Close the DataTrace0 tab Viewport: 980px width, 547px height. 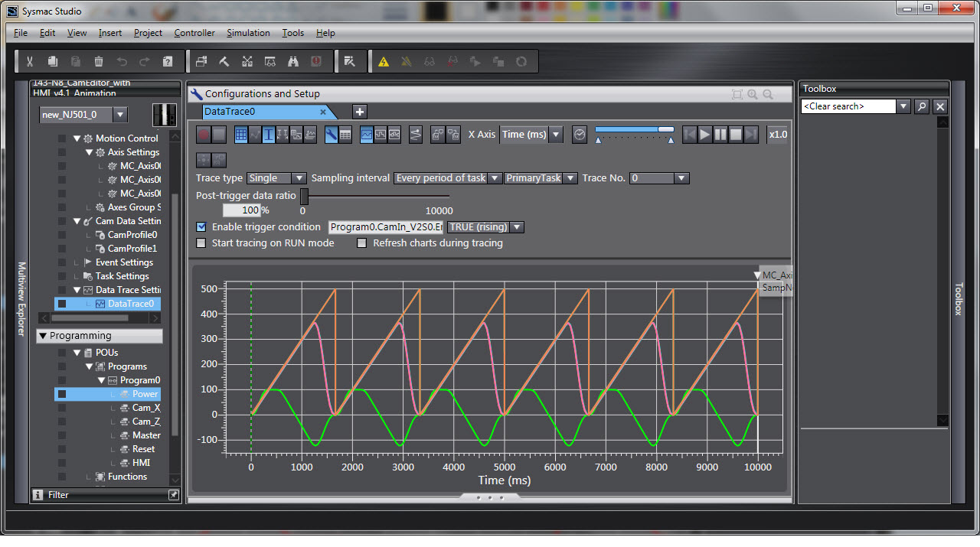pos(323,112)
